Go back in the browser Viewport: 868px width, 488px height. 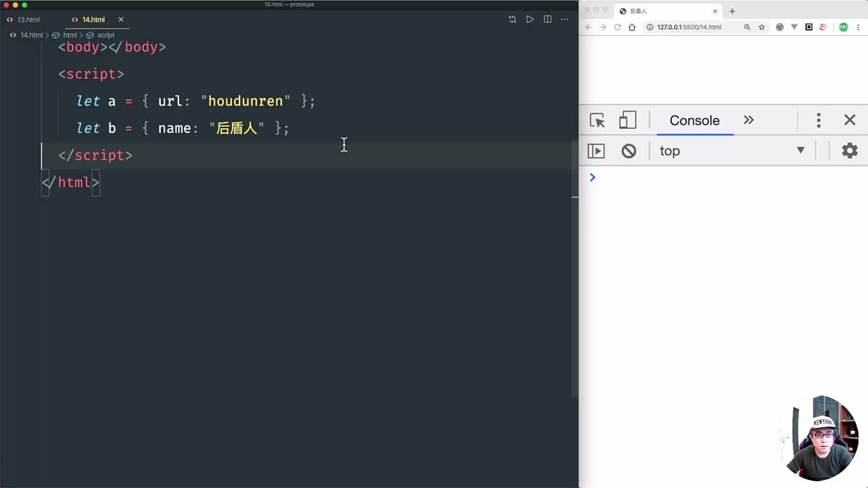(589, 27)
